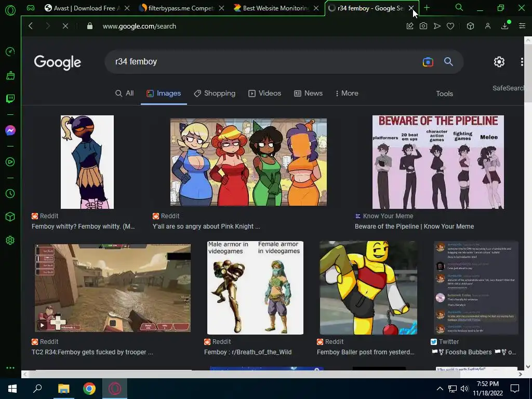Open GX Corner gamepad icon

(31, 8)
